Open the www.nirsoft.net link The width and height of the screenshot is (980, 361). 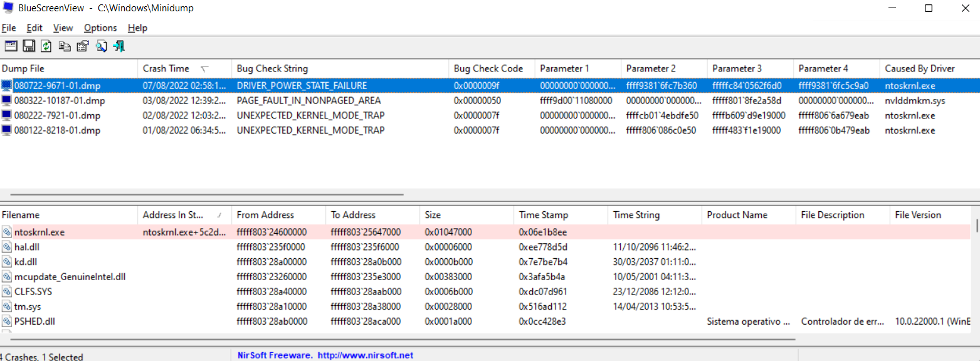click(365, 355)
